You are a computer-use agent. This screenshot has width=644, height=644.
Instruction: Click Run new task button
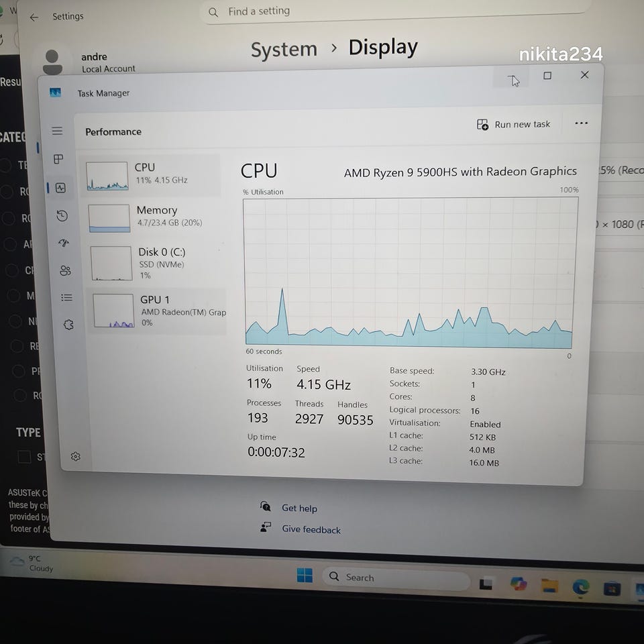tap(513, 125)
